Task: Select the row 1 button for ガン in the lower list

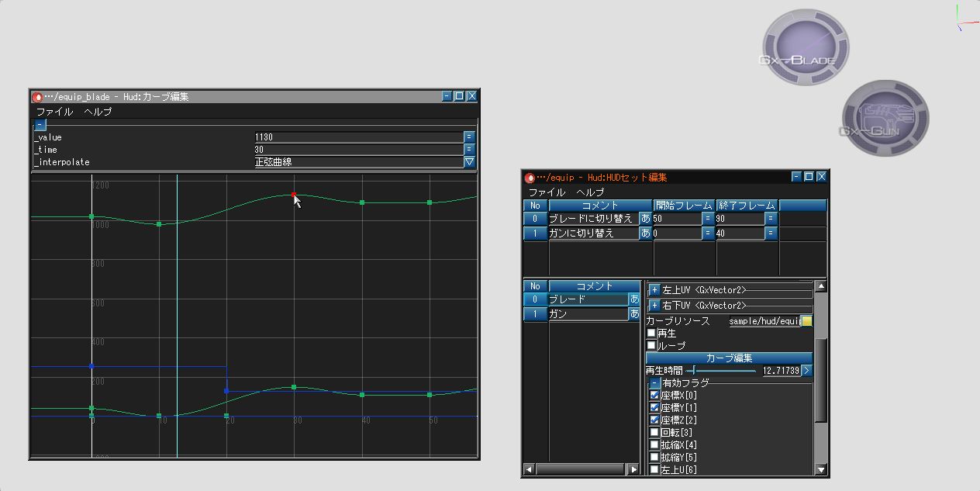Action: 536,314
